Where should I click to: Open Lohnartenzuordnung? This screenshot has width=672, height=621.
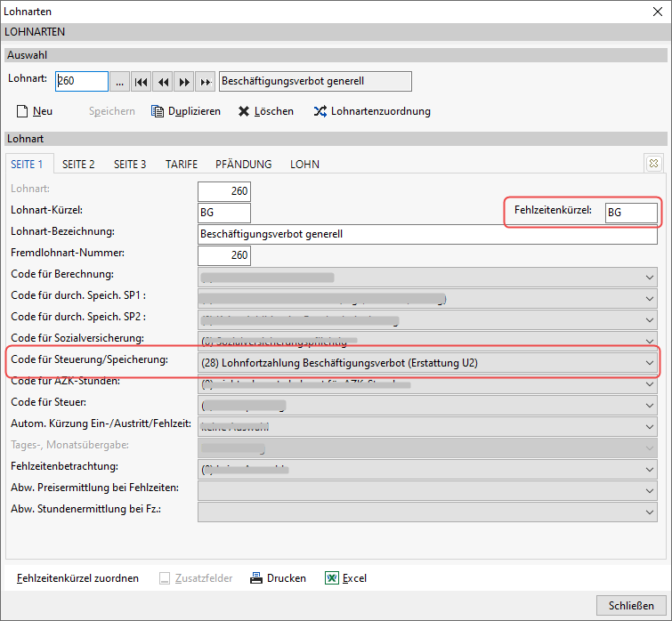pyautogui.click(x=372, y=111)
